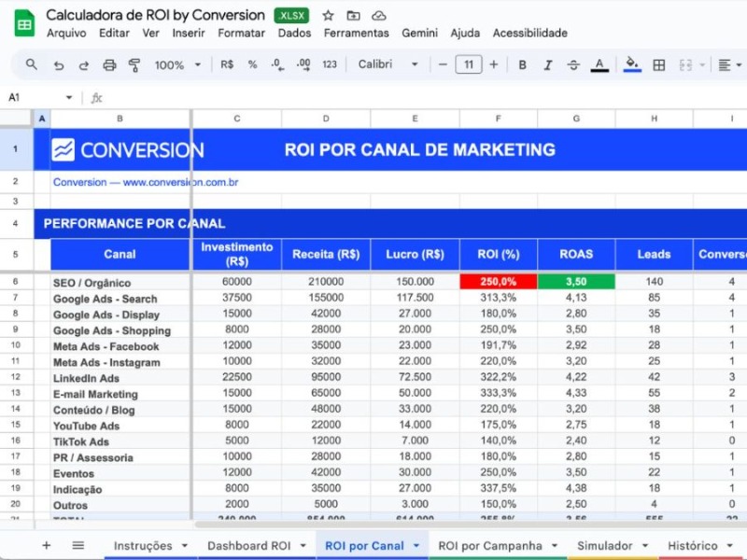
Task: Format as currency with R$ button
Action: tap(227, 65)
